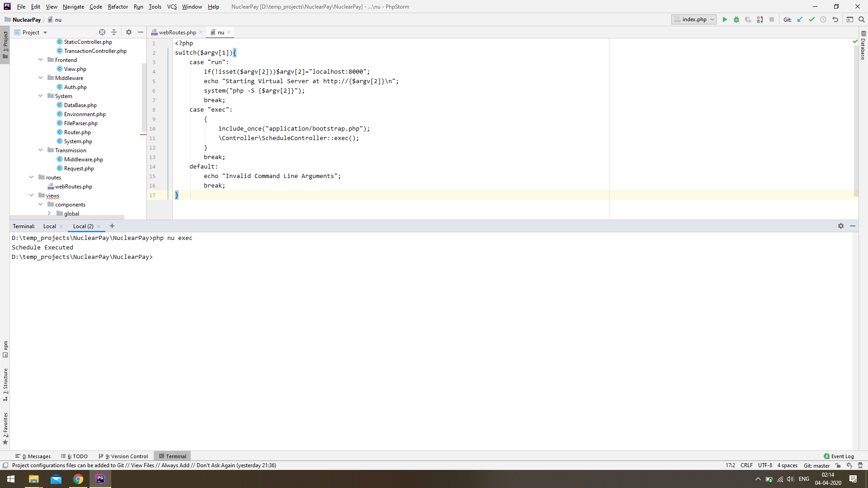Toggle the Structure tool window sidebar button
This screenshot has width=868, height=488.
[x=5, y=384]
